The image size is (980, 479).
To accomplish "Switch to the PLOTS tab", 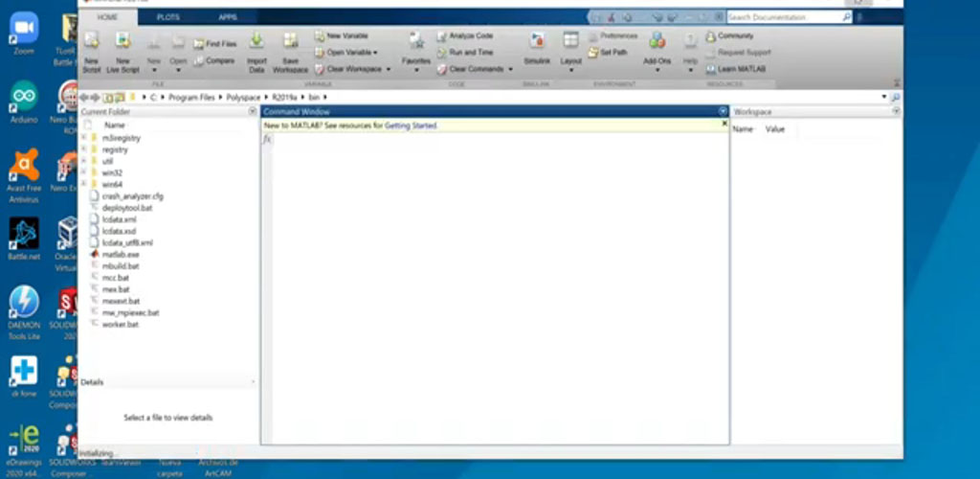I will click(x=167, y=17).
